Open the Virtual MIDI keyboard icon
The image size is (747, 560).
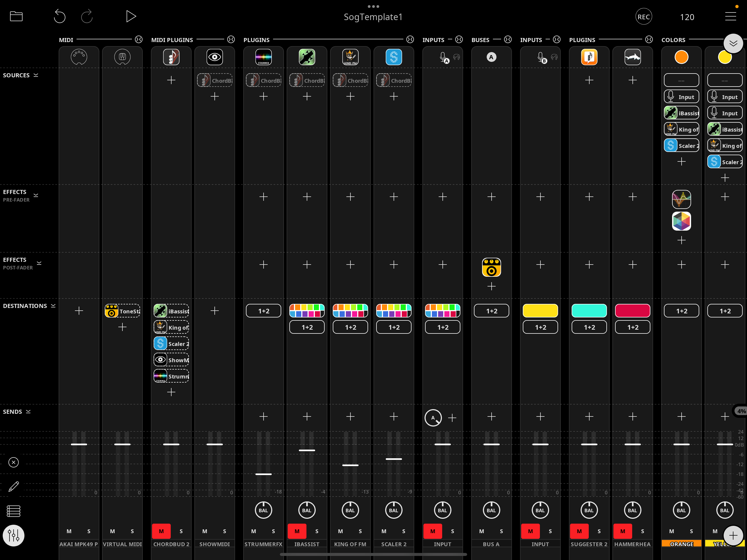[122, 57]
